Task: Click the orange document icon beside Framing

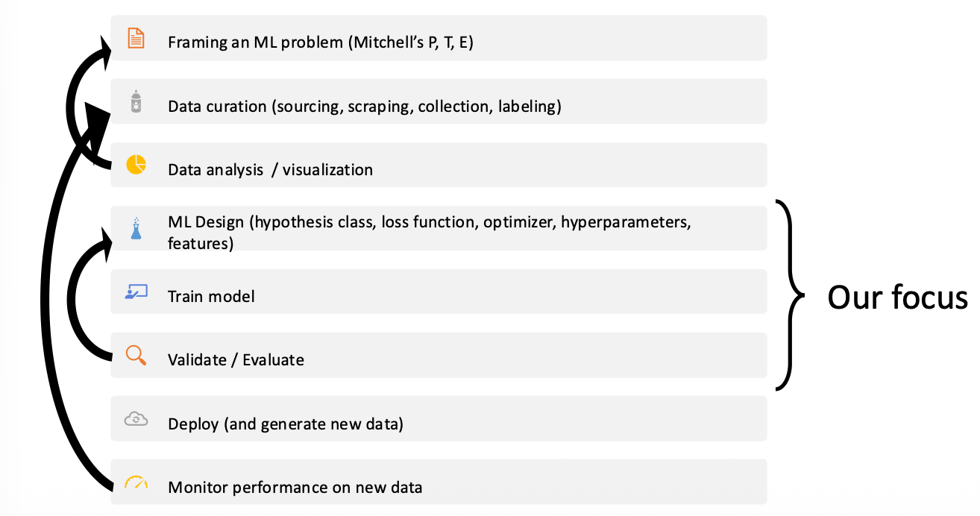Action: pyautogui.click(x=136, y=38)
